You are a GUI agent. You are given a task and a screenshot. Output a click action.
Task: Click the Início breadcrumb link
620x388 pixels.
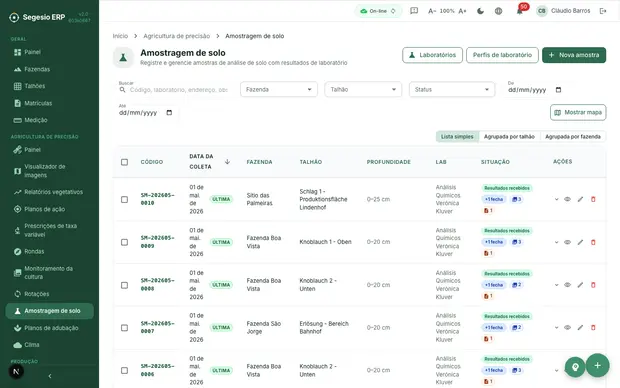click(x=120, y=36)
